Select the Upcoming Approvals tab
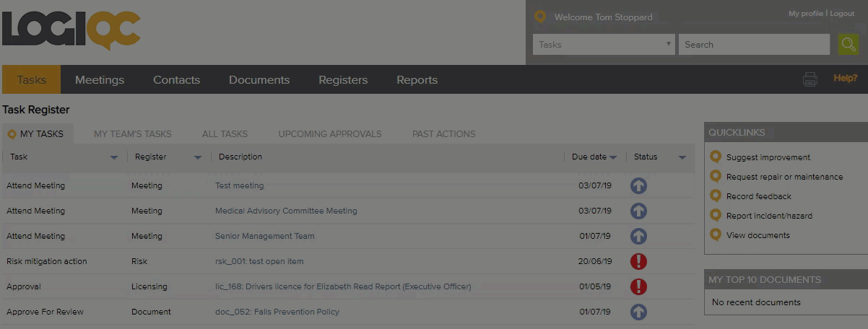The width and height of the screenshot is (868, 329). coord(330,133)
